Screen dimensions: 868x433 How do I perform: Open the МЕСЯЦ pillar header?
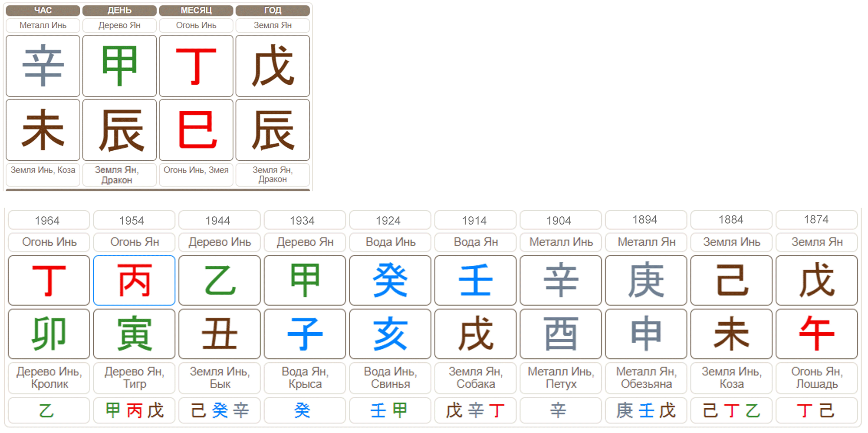196,10
